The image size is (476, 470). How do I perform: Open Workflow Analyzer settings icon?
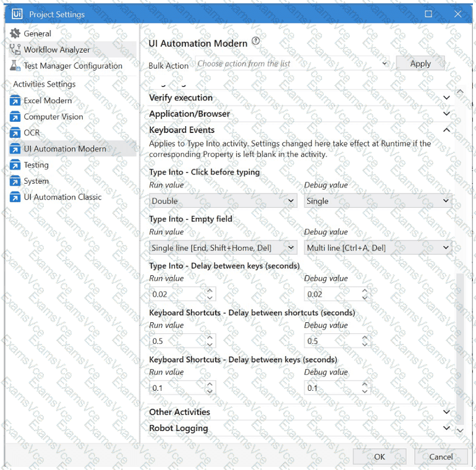15,49
